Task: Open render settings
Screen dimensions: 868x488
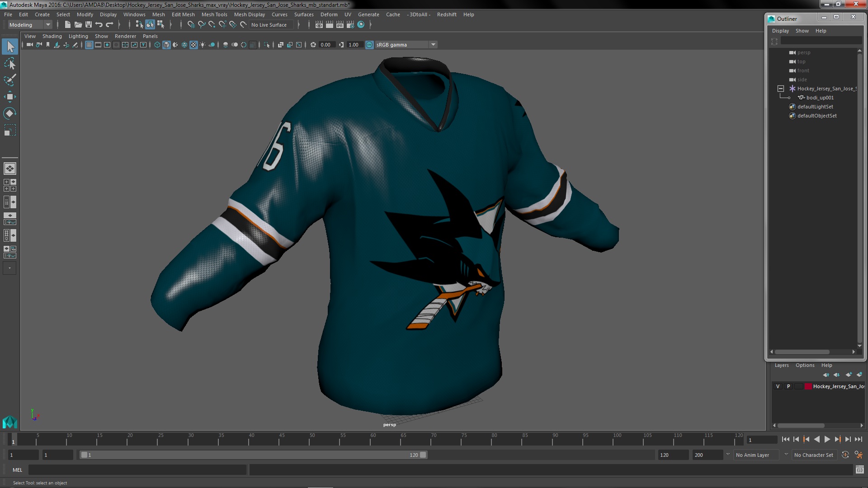Action: [x=350, y=25]
